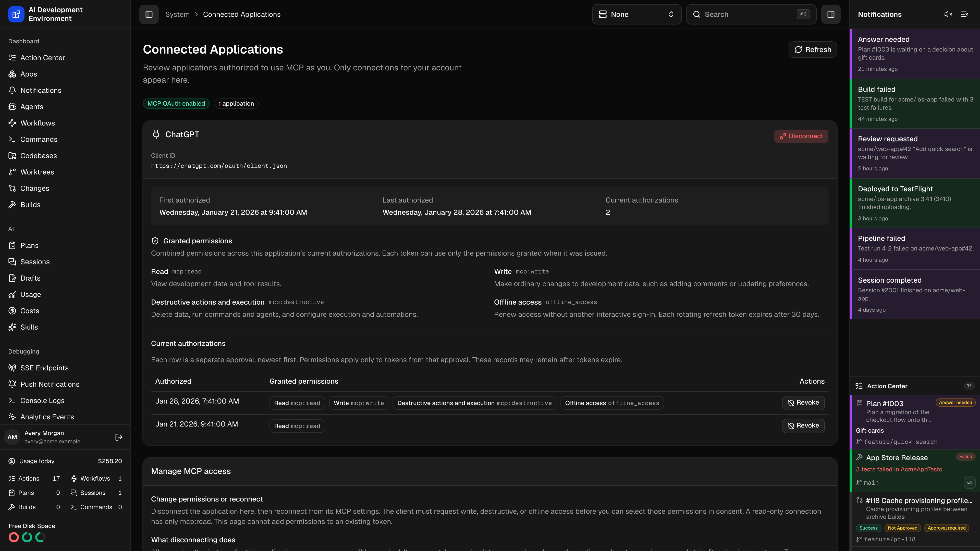Toggle the left sidebar panel icon
Viewport: 980px width, 551px height.
coord(149,14)
